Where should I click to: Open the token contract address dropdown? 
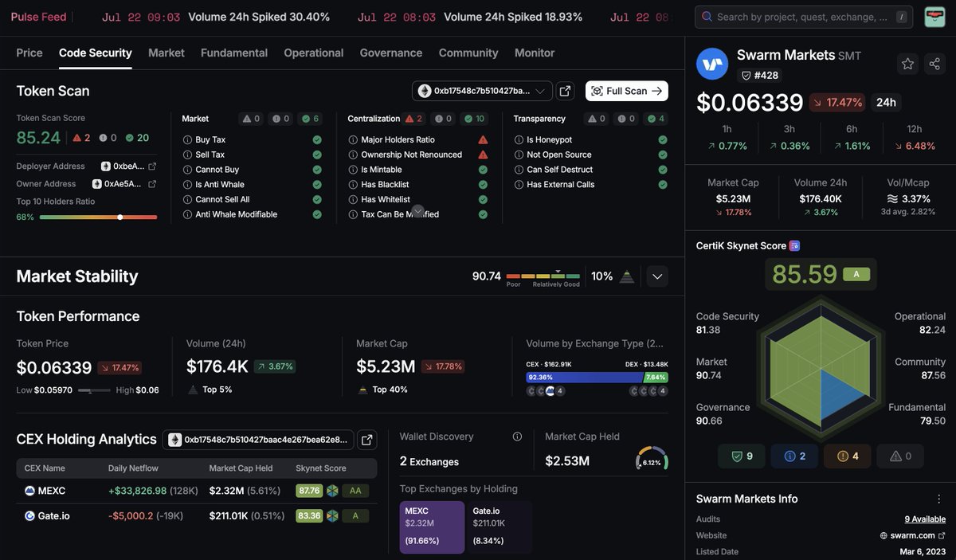click(482, 91)
